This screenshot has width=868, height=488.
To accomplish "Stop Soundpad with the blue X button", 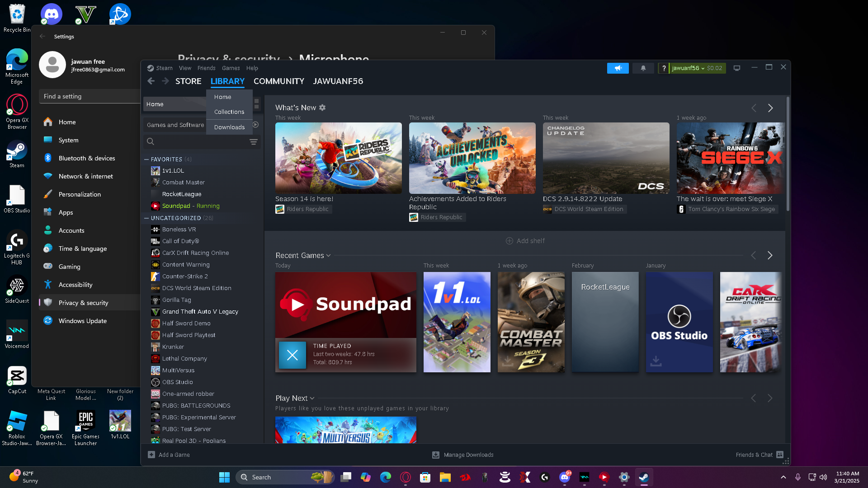I will [292, 355].
